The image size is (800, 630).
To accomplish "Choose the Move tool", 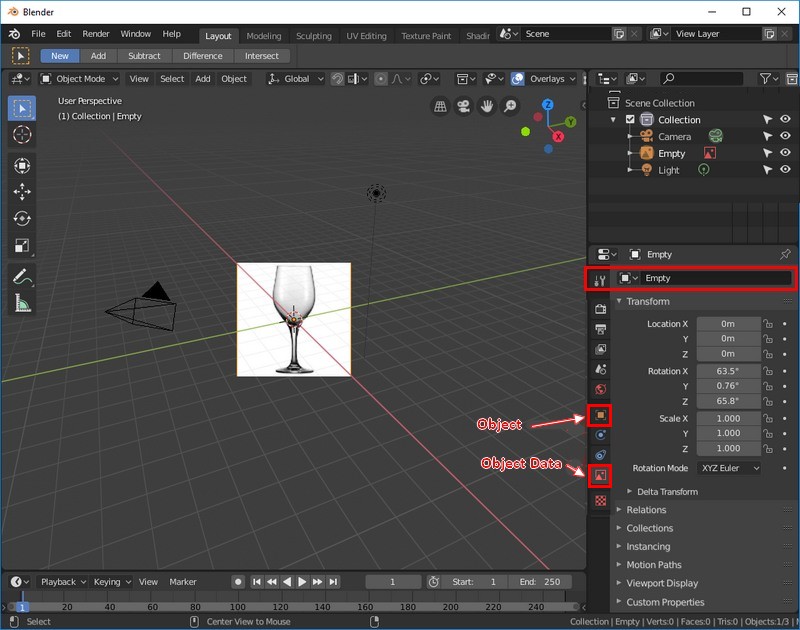I will [x=21, y=192].
